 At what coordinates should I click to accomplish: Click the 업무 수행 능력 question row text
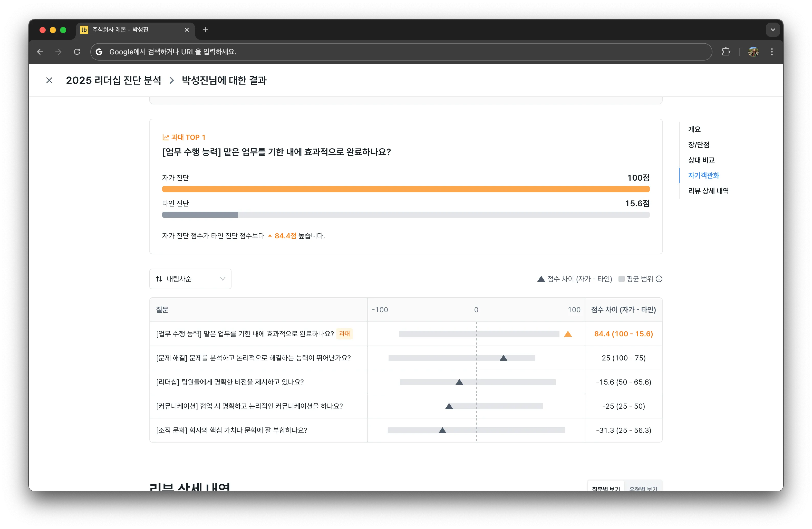tap(245, 334)
